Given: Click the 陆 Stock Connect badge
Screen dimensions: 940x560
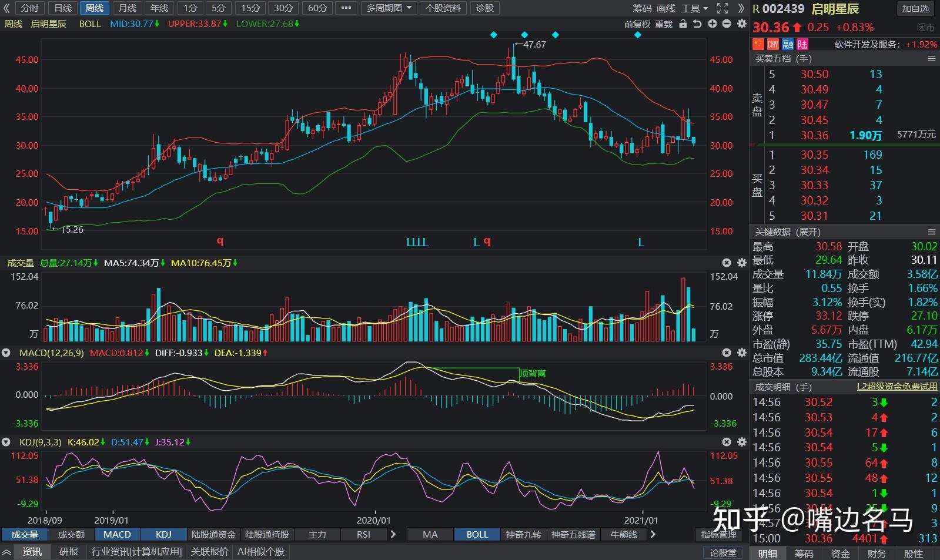Looking at the screenshot, I should point(802,44).
